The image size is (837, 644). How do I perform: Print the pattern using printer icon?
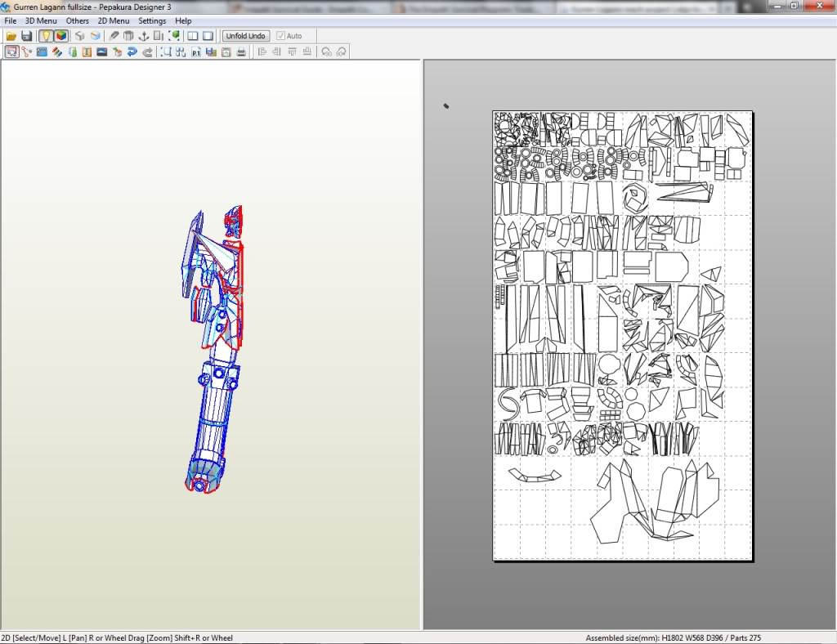pyautogui.click(x=241, y=51)
